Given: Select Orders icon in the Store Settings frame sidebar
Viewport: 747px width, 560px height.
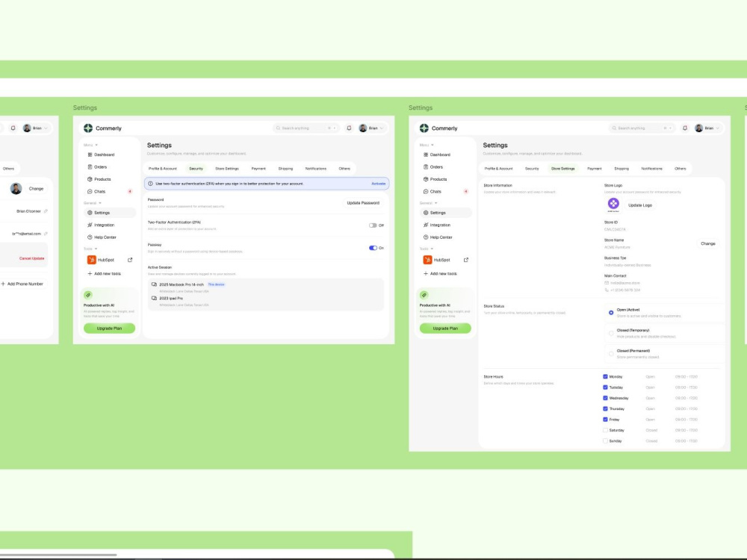Looking at the screenshot, I should tap(426, 167).
